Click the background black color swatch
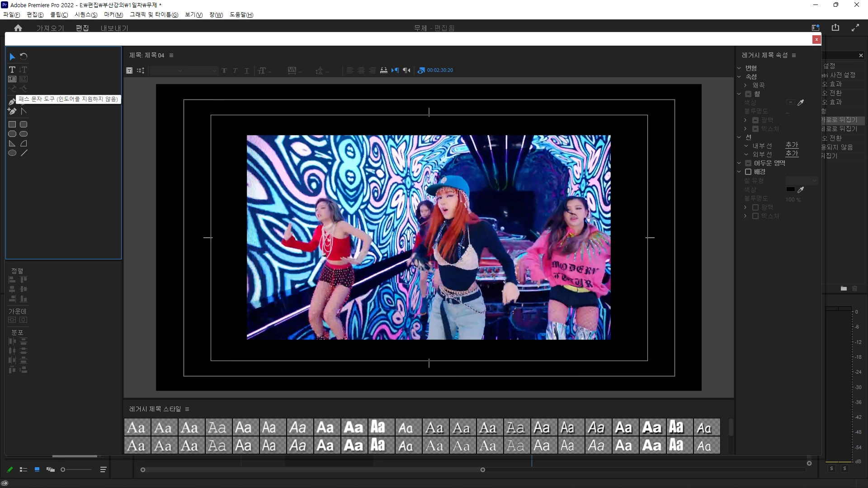Screen dimensions: 868x488 [790, 189]
